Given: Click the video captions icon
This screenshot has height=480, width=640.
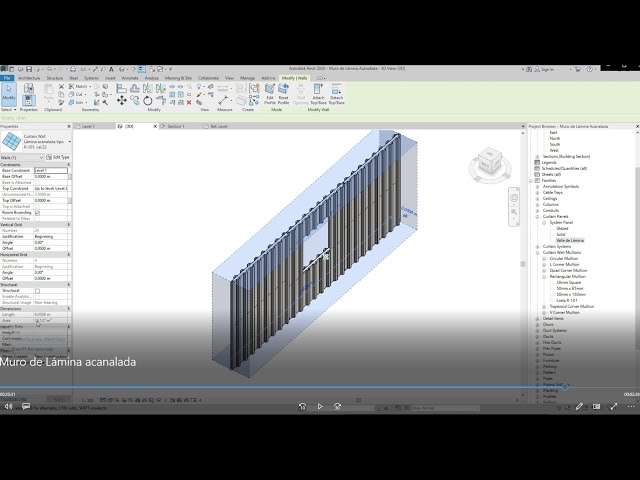Looking at the screenshot, I should [x=26, y=407].
